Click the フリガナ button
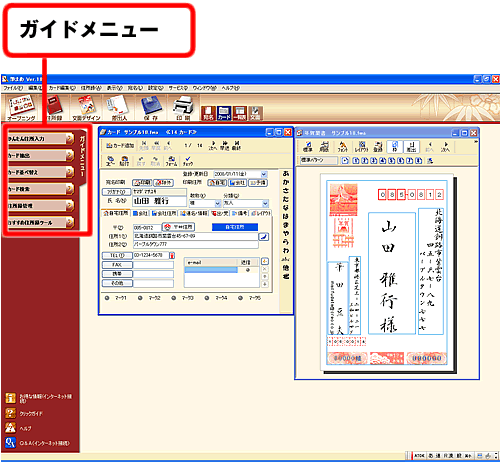Viewport: 500px width, 462px height. coord(116,192)
